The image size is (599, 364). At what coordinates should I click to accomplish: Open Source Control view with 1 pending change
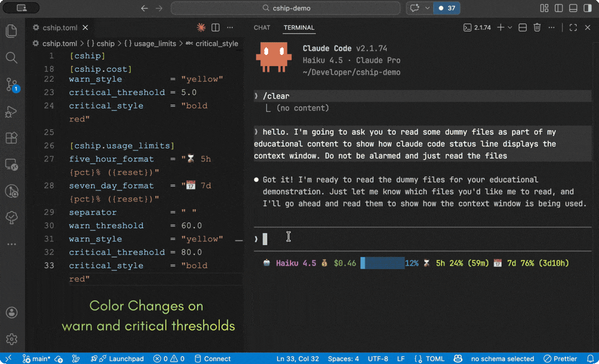12,85
